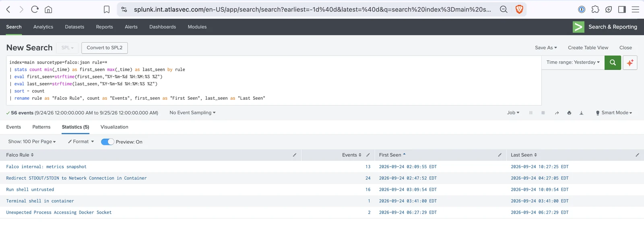The width and height of the screenshot is (644, 245).
Task: Open the browser home page
Action: [x=48, y=9]
